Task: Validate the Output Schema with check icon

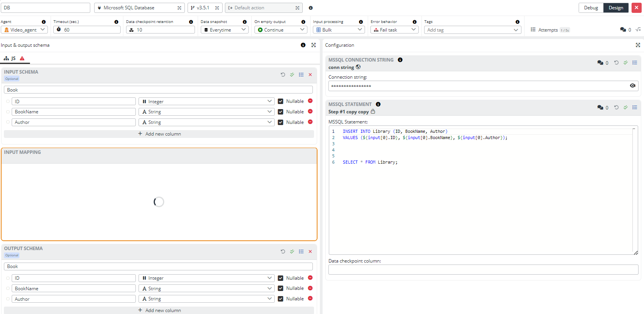Action: pos(292,251)
